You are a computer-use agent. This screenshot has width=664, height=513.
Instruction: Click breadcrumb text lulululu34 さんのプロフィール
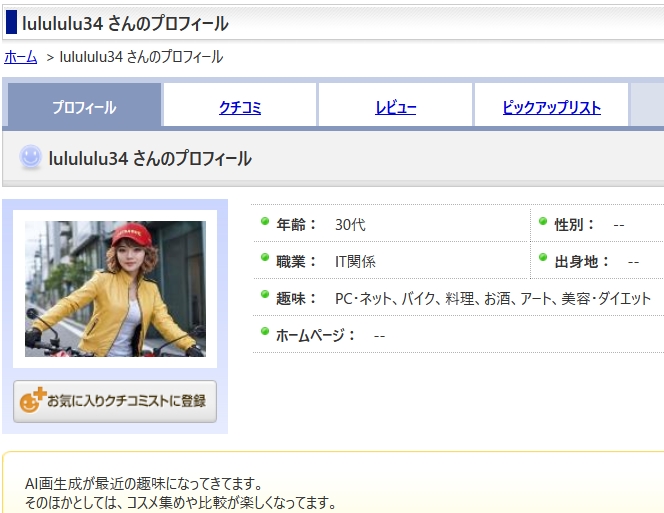(141, 57)
